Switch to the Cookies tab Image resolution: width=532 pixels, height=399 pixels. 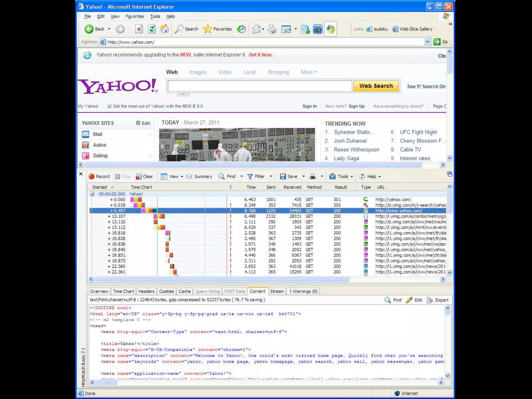pyautogui.click(x=167, y=291)
